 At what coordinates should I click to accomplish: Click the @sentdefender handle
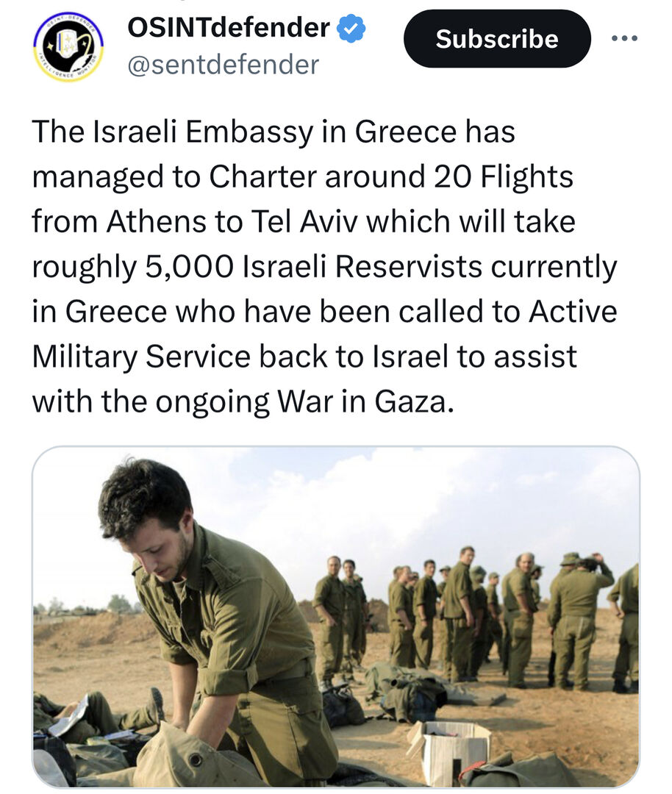[x=224, y=65]
